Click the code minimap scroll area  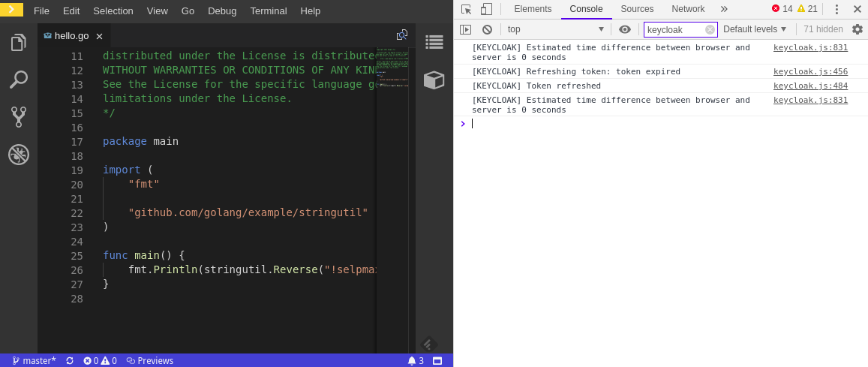point(392,188)
